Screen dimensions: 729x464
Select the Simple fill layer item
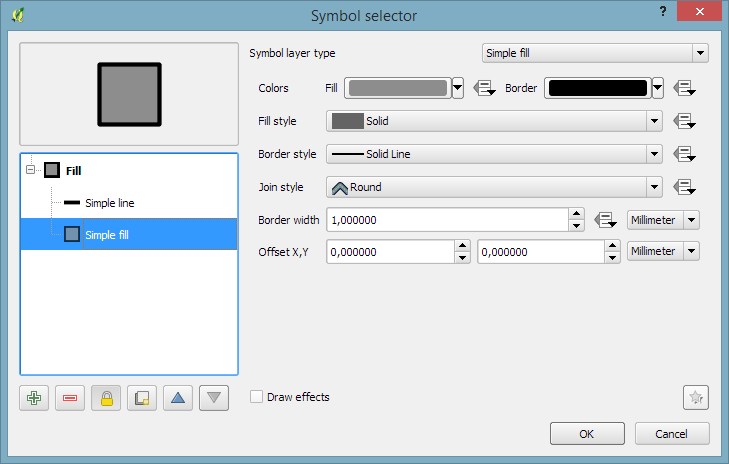click(x=106, y=235)
